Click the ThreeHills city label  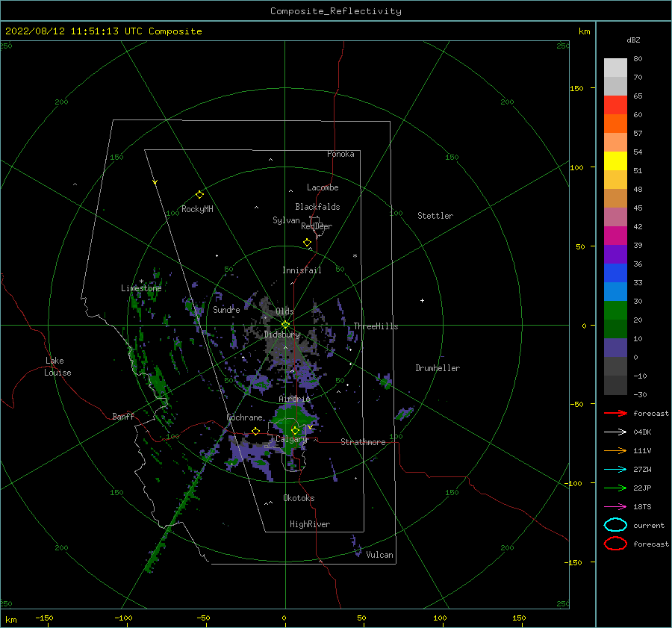coord(376,326)
